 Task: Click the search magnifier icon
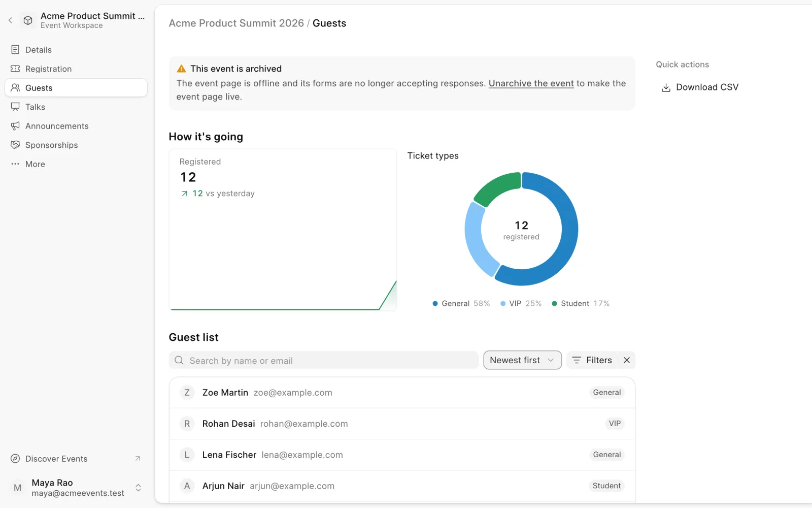pyautogui.click(x=179, y=360)
